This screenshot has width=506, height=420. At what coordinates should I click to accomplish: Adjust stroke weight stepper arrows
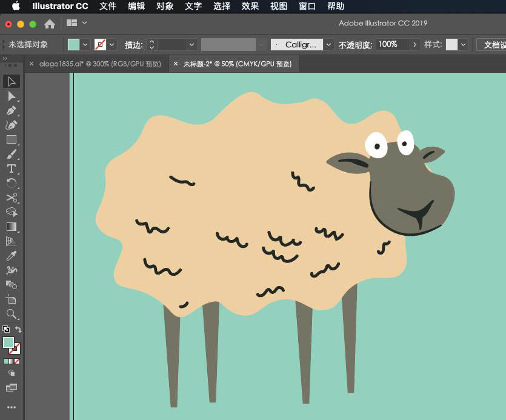click(x=151, y=45)
